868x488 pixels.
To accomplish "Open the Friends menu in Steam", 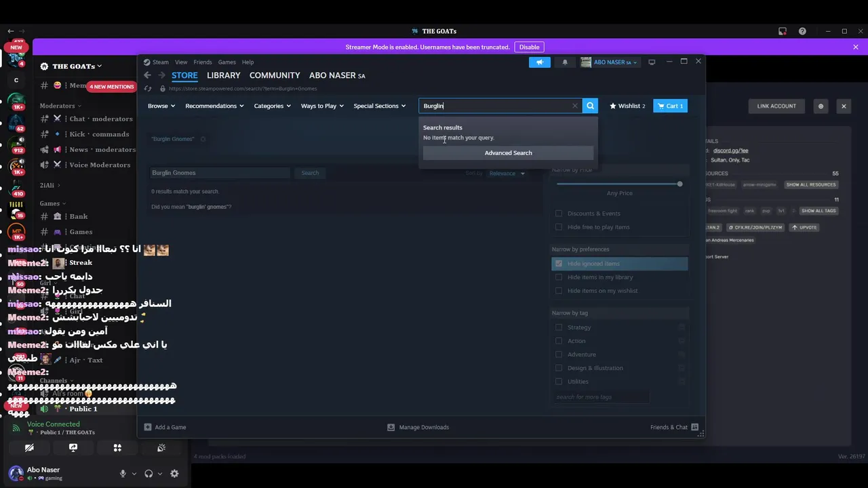I will pos(203,62).
